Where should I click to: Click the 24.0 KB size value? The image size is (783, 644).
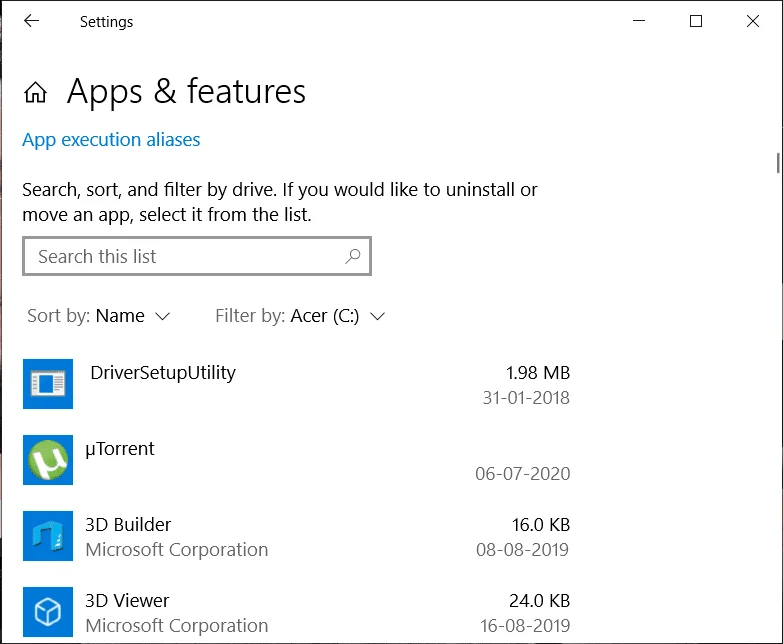tap(539, 601)
